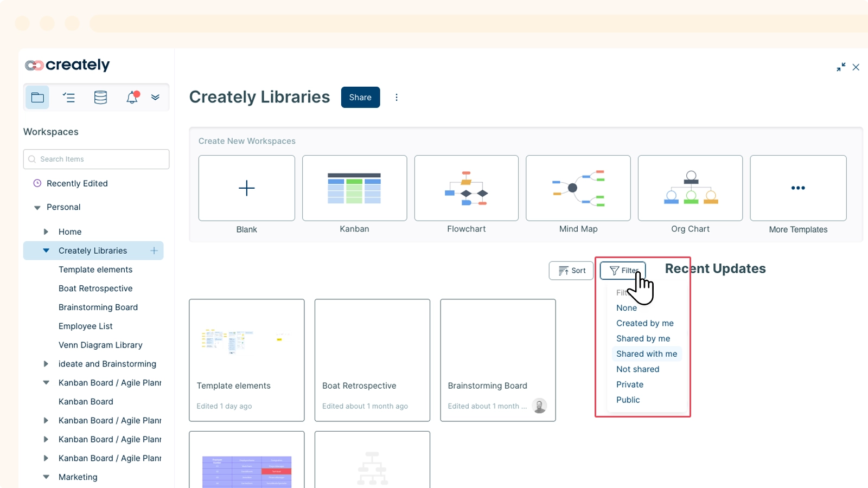Open Template elements in sidebar

click(x=95, y=269)
